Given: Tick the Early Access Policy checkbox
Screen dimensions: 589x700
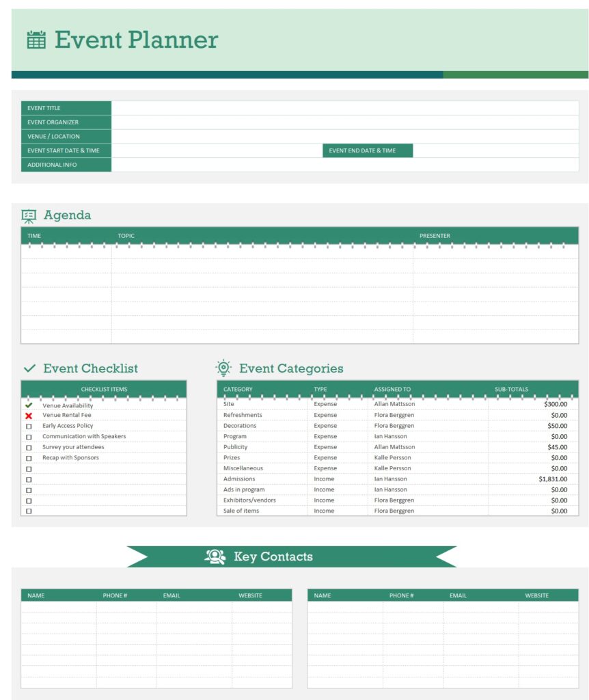Looking at the screenshot, I should [x=29, y=427].
